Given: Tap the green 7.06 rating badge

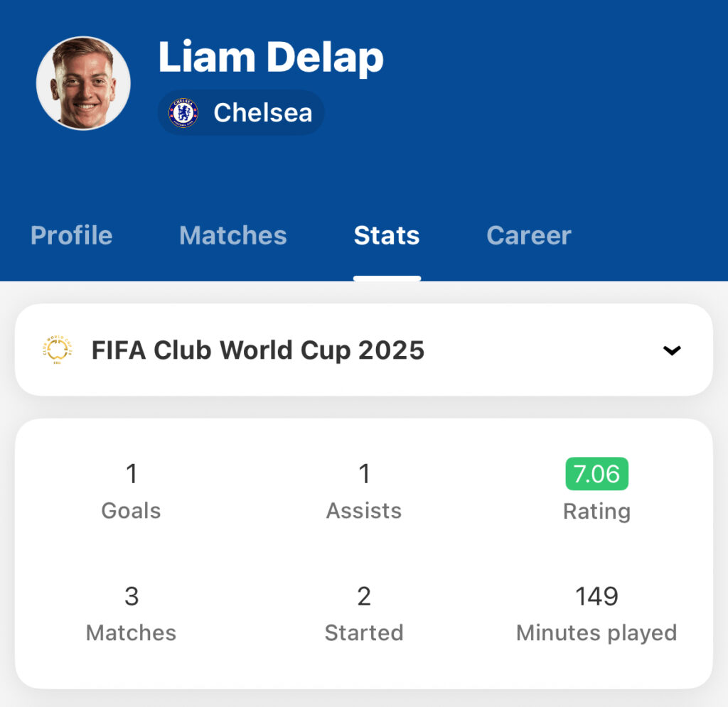Looking at the screenshot, I should 596,474.
